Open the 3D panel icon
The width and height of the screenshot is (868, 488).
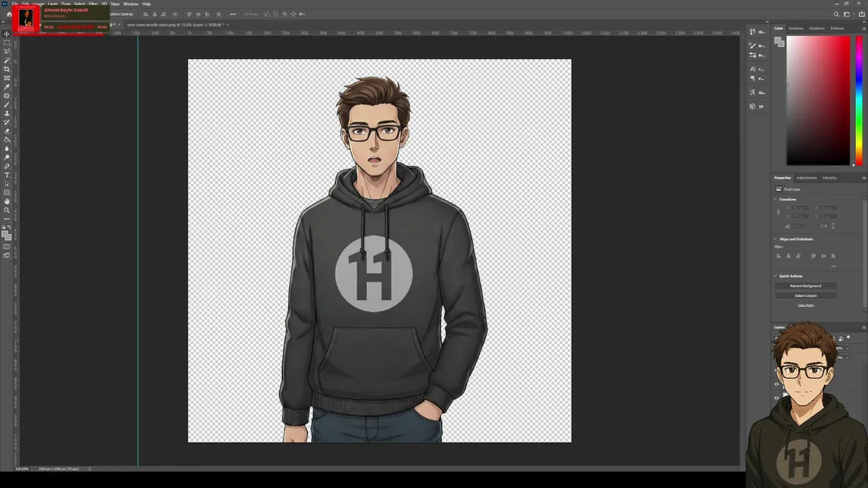point(753,106)
